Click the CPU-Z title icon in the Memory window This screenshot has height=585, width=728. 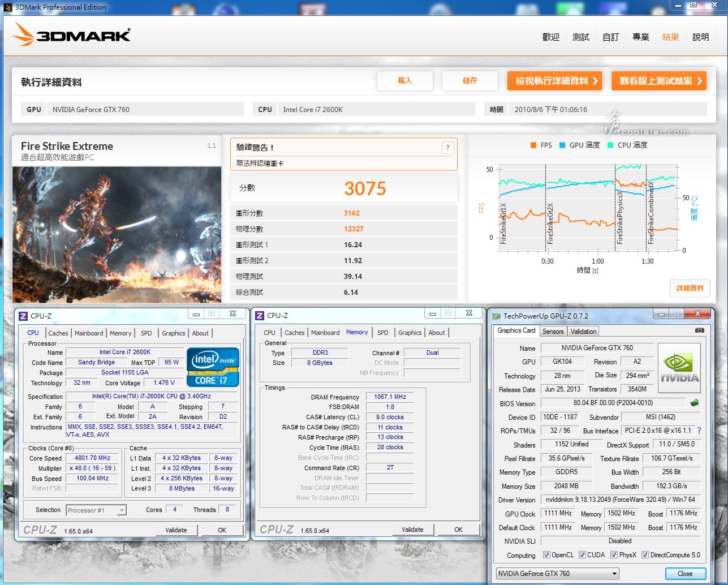point(260,316)
